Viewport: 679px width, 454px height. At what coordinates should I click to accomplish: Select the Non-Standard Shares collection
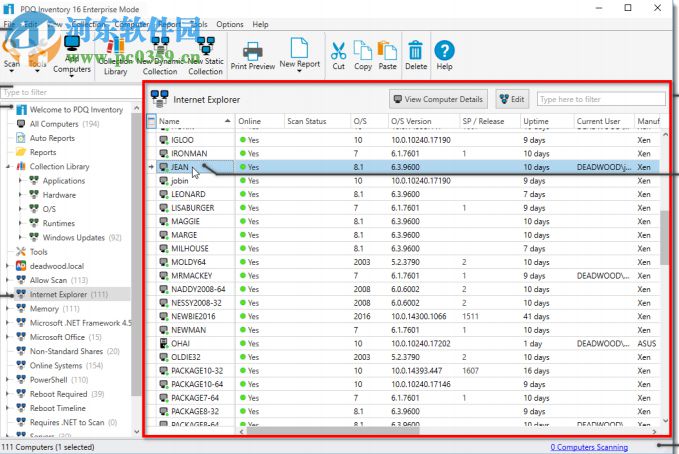click(x=66, y=351)
